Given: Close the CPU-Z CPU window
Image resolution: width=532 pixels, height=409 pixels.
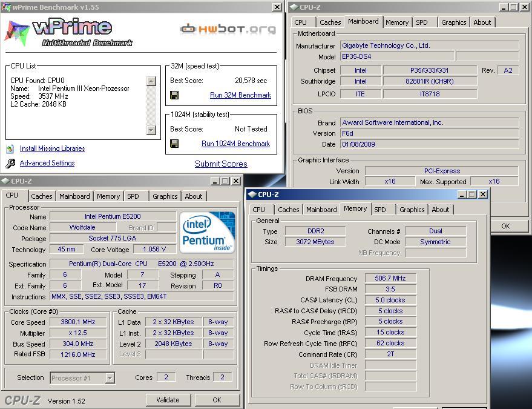Looking at the screenshot, I should (236, 181).
